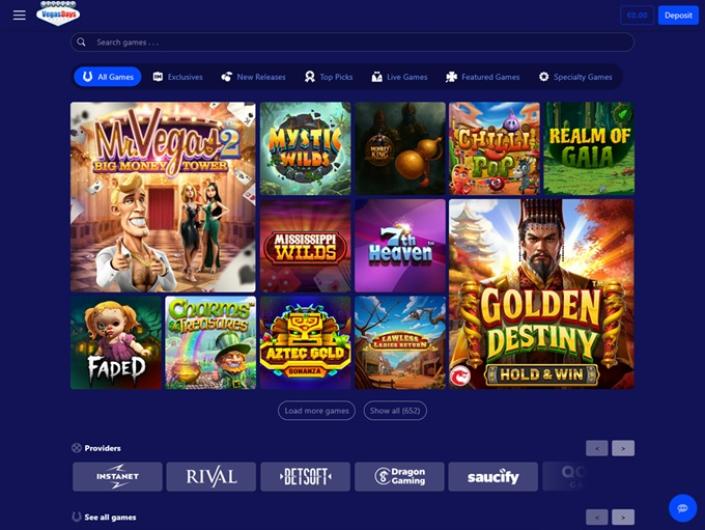Select the Dragon Gaming provider logo
Viewport: 705px width, 530px height.
pyautogui.click(x=399, y=477)
